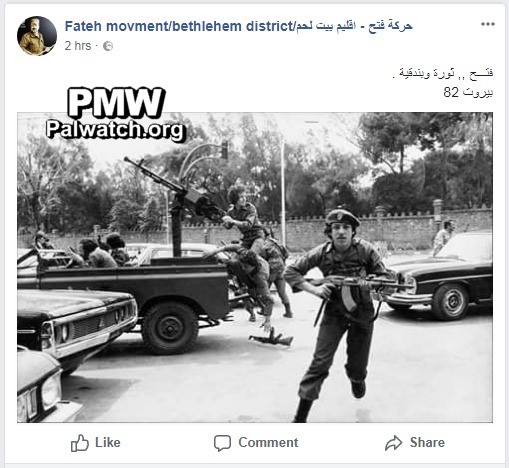Open the black-and-white Beirut photo
This screenshot has width=509, height=468.
tap(255, 267)
